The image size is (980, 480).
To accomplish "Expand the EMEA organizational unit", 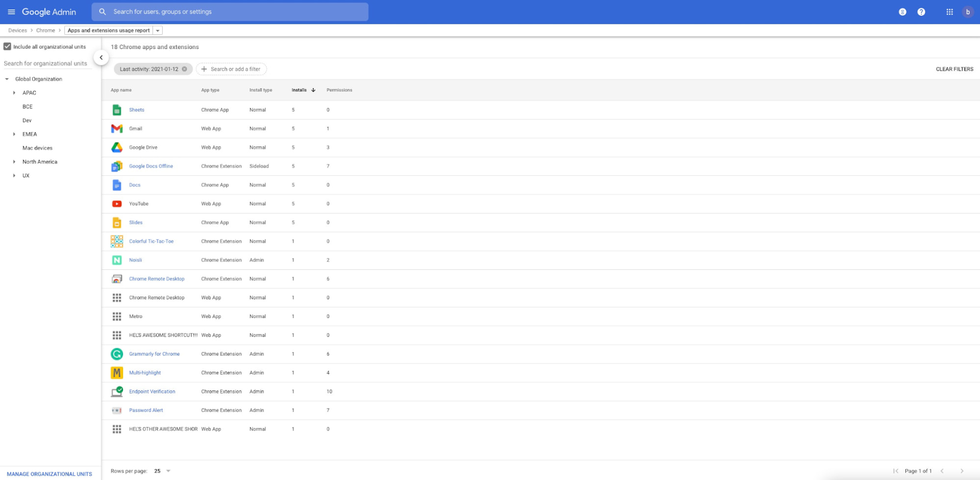I will click(14, 134).
